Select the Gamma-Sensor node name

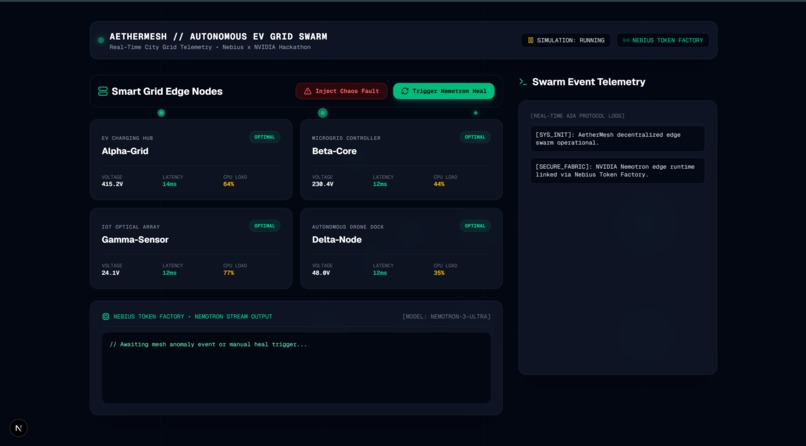[135, 239]
